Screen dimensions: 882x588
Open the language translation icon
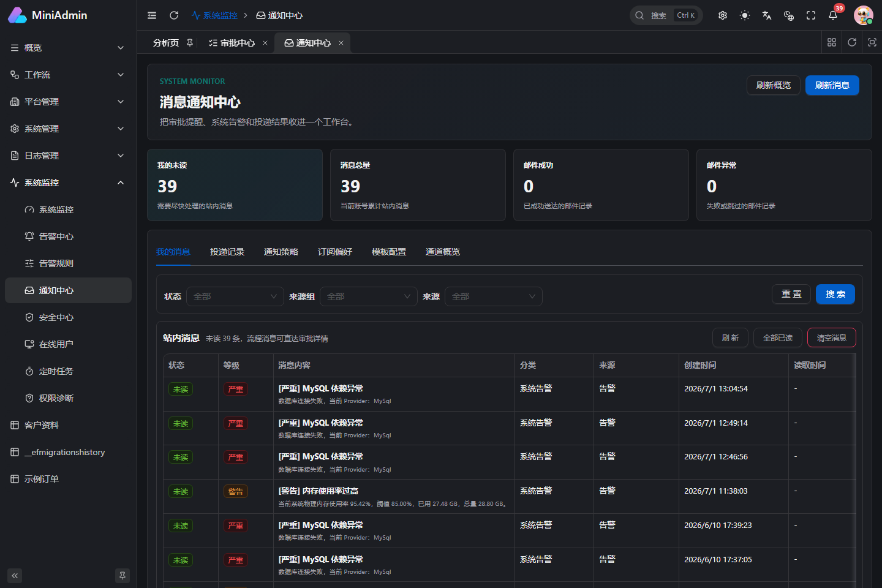click(x=767, y=15)
